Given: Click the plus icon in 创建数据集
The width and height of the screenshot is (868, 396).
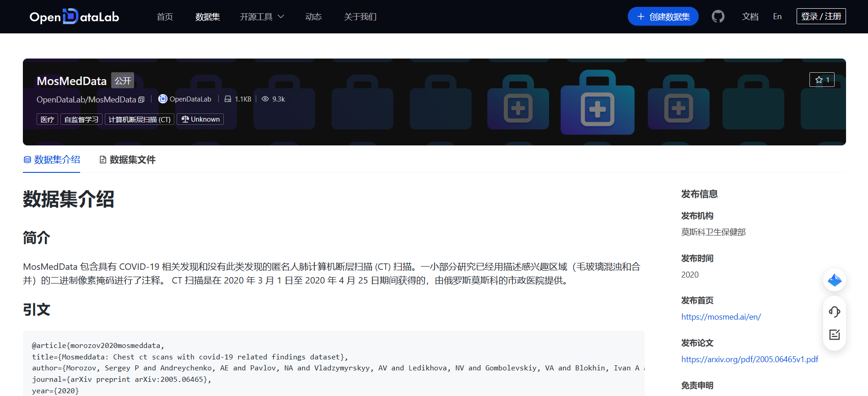Looking at the screenshot, I should pyautogui.click(x=641, y=16).
